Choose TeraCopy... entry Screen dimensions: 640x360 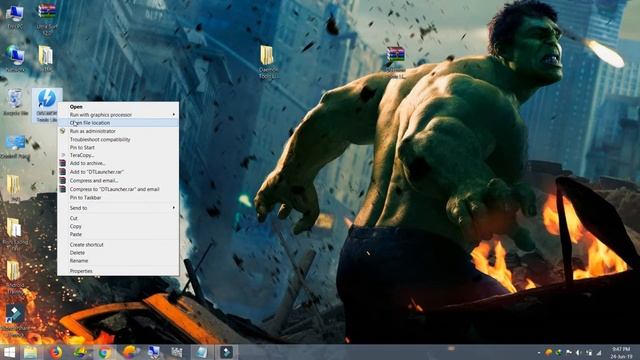(x=118, y=155)
